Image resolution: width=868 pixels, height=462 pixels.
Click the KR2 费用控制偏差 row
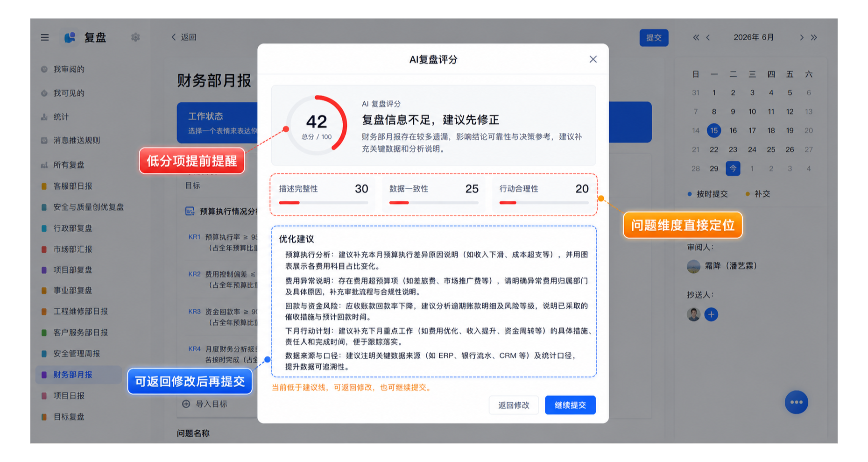click(223, 279)
